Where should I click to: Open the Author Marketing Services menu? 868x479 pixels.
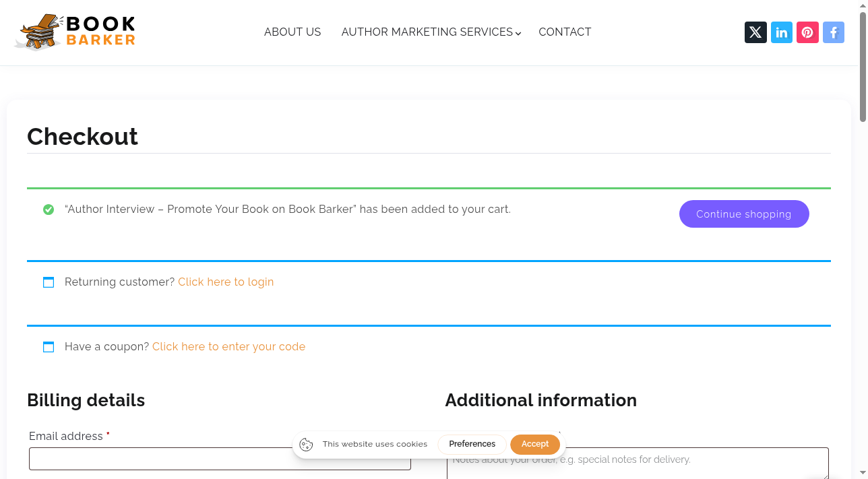pos(427,32)
